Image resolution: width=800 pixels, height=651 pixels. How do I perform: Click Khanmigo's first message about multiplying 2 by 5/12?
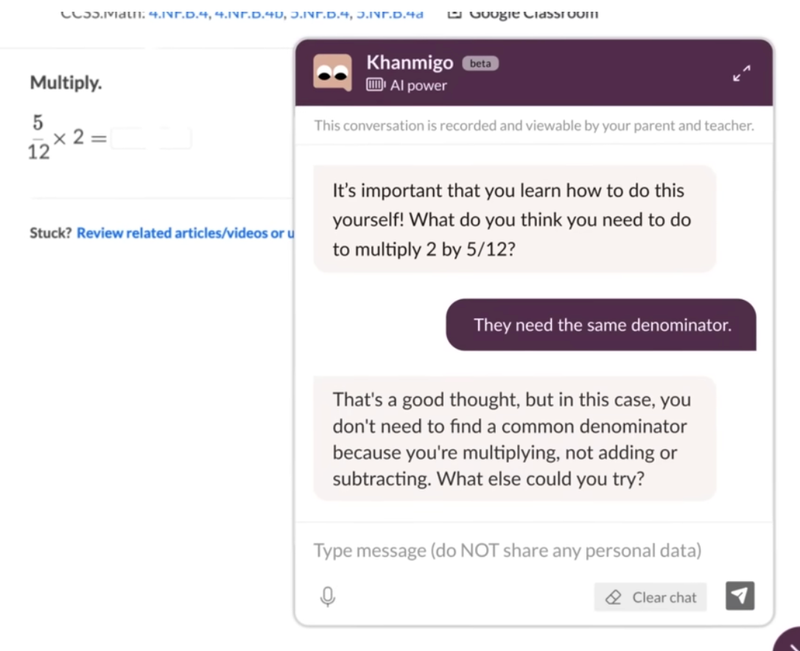click(514, 219)
